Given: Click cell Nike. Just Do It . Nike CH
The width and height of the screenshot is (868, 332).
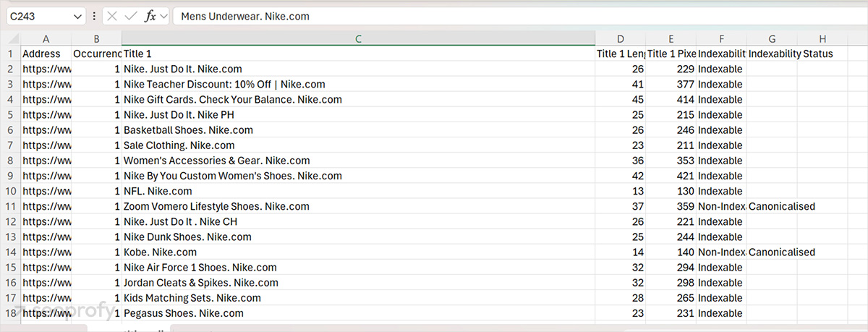Looking at the screenshot, I should point(358,221).
